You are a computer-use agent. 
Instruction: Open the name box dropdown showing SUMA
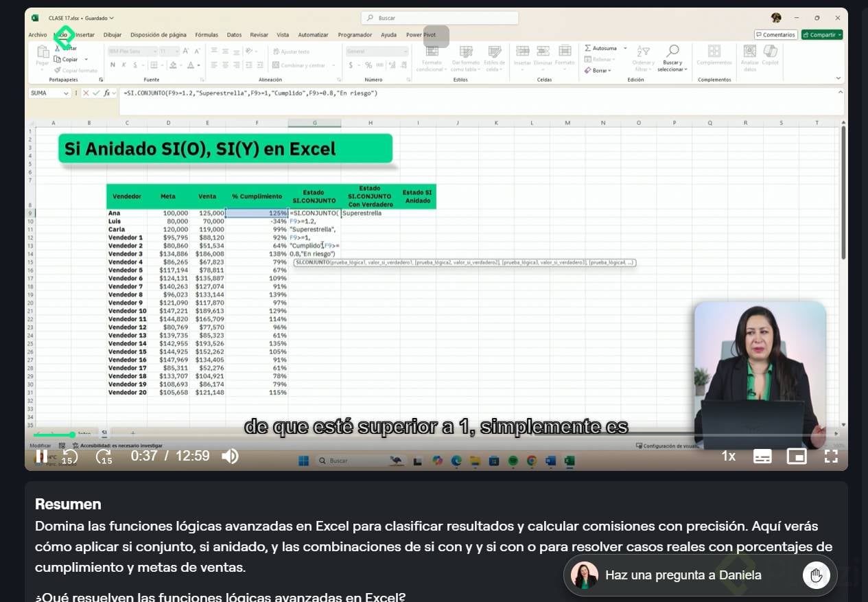pyautogui.click(x=67, y=93)
